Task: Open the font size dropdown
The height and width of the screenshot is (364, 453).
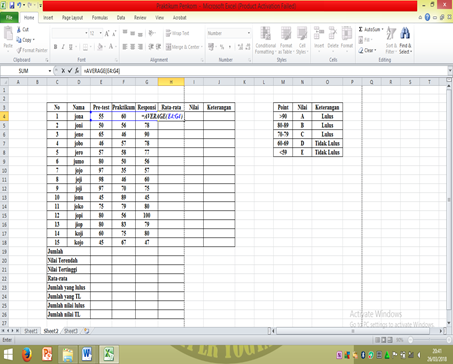Action: coord(101,33)
